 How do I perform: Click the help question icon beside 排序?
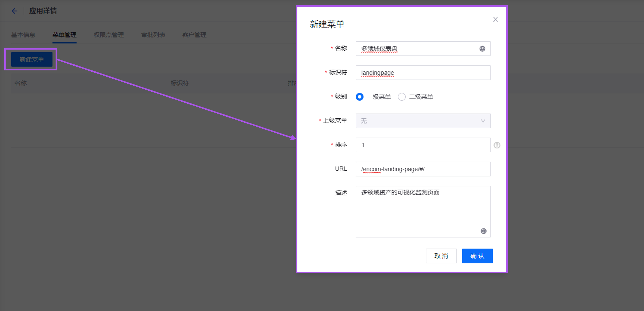pyautogui.click(x=497, y=145)
